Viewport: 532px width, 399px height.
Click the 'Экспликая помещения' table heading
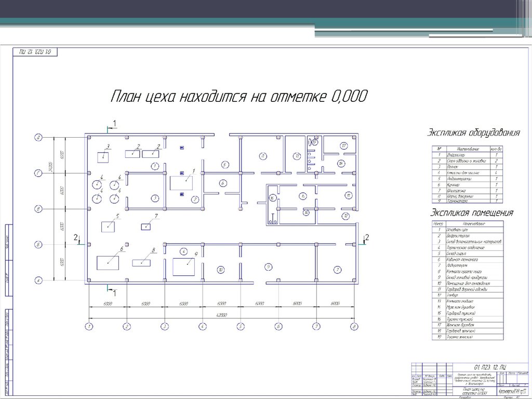pos(470,213)
